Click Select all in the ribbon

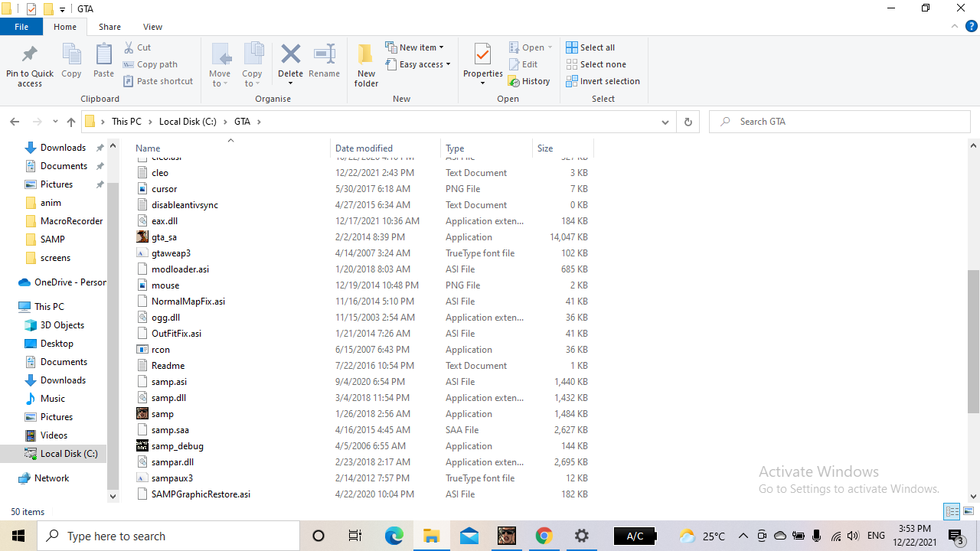(590, 47)
